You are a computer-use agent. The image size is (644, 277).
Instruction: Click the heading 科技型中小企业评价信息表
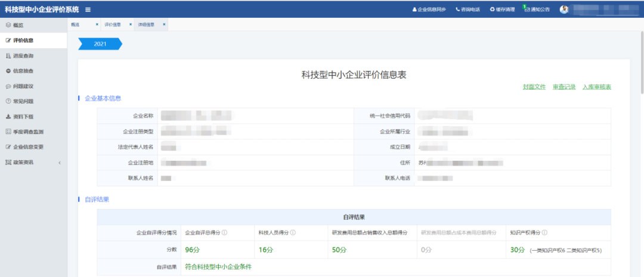pyautogui.click(x=354, y=74)
